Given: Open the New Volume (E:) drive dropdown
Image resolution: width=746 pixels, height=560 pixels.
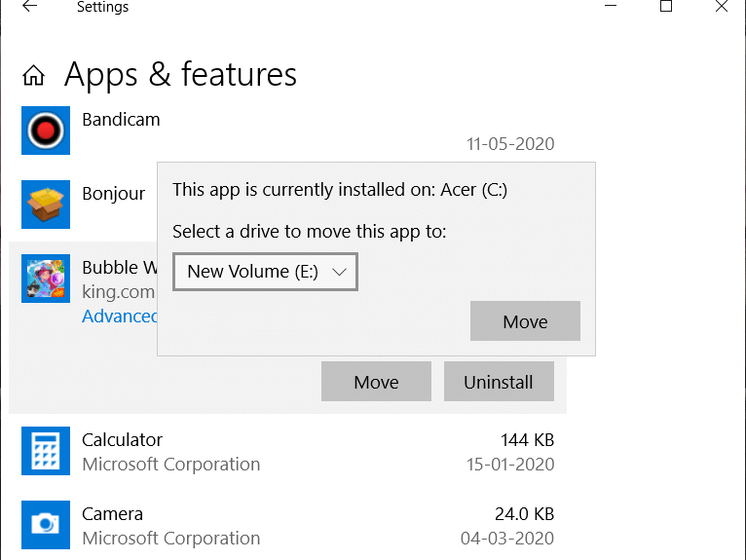Looking at the screenshot, I should (x=265, y=272).
